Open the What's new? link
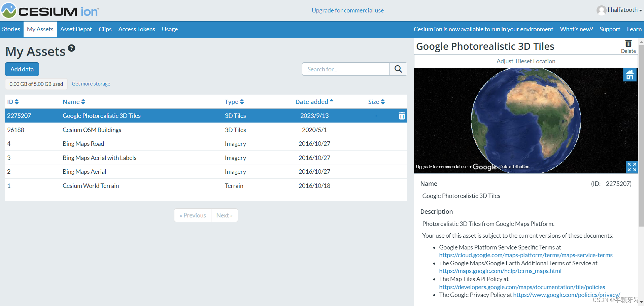This screenshot has height=306, width=644. tap(576, 29)
